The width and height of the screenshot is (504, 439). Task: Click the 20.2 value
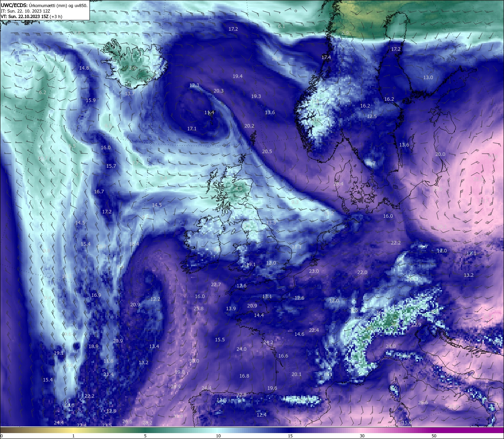tap(249, 126)
